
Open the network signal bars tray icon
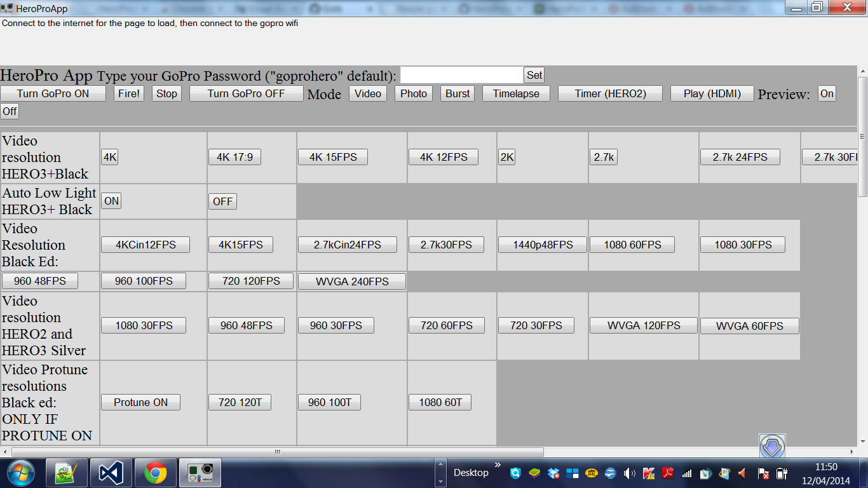[687, 473]
